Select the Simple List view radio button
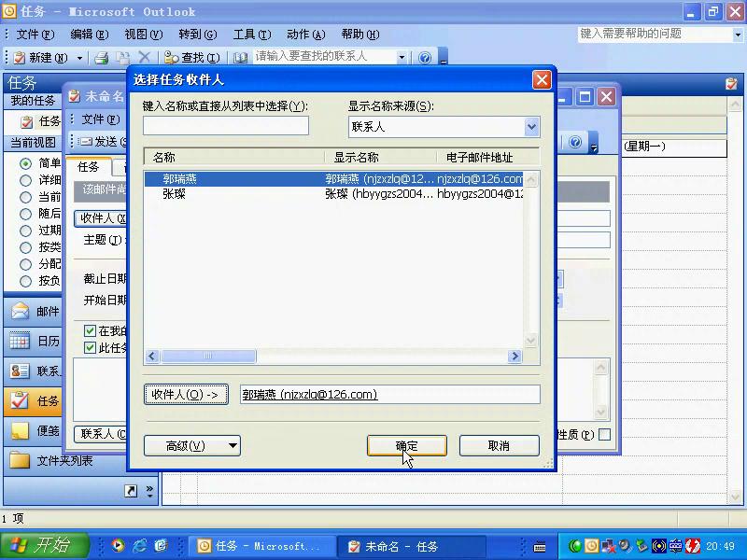The height and width of the screenshot is (560, 747). coord(26,163)
